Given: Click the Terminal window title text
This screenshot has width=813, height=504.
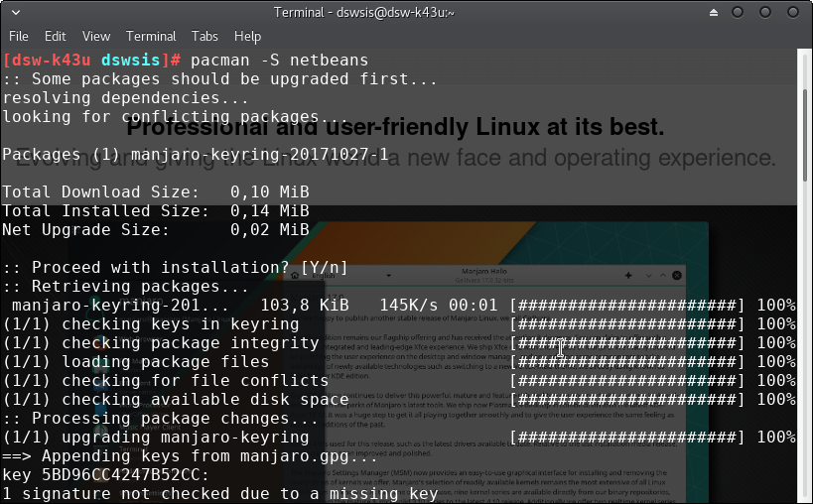Looking at the screenshot, I should [x=363, y=13].
